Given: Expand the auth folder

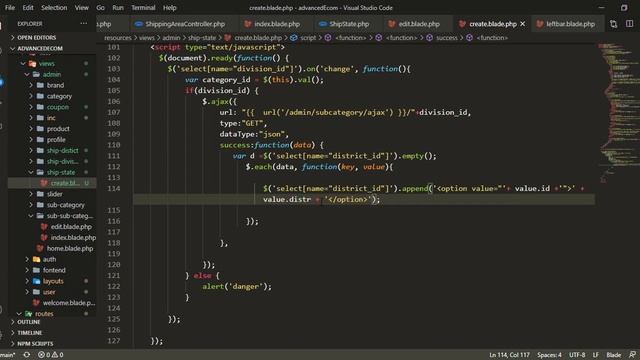Looking at the screenshot, I should (x=52, y=260).
